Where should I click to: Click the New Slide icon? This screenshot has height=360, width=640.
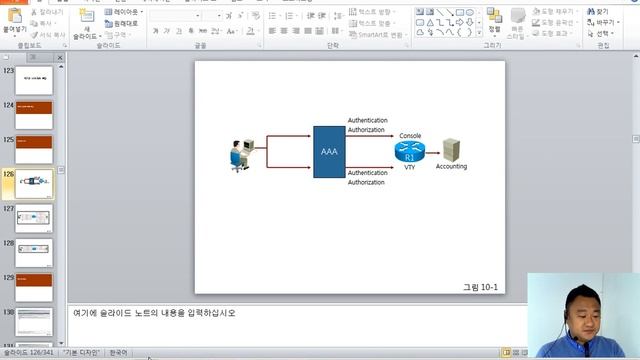coord(87,16)
